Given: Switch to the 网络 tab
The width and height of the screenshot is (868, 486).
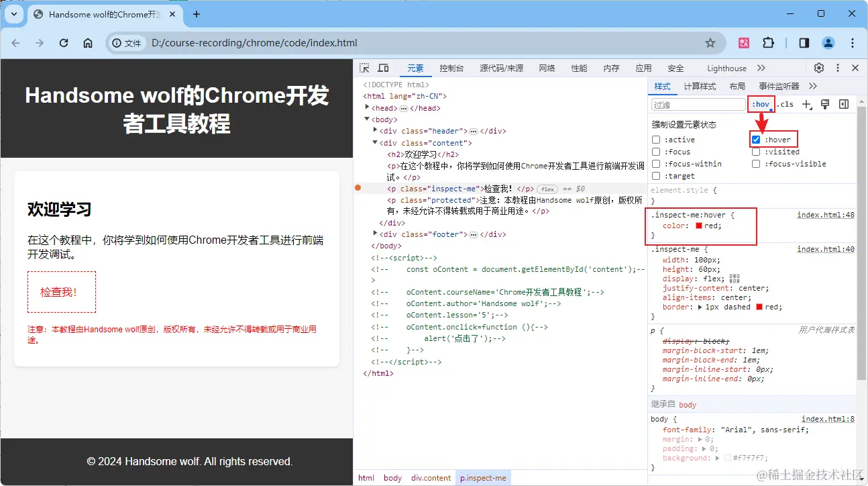Looking at the screenshot, I should coord(547,68).
